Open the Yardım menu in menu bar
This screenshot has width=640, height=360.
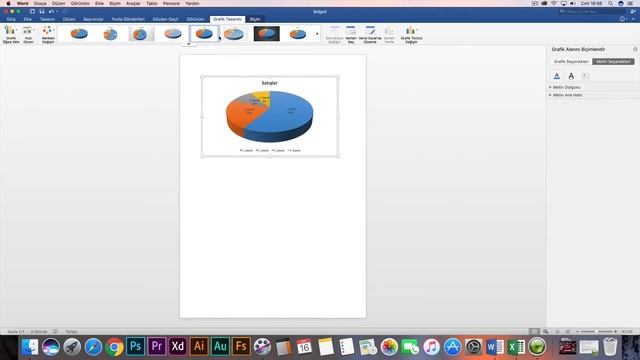click(192, 3)
